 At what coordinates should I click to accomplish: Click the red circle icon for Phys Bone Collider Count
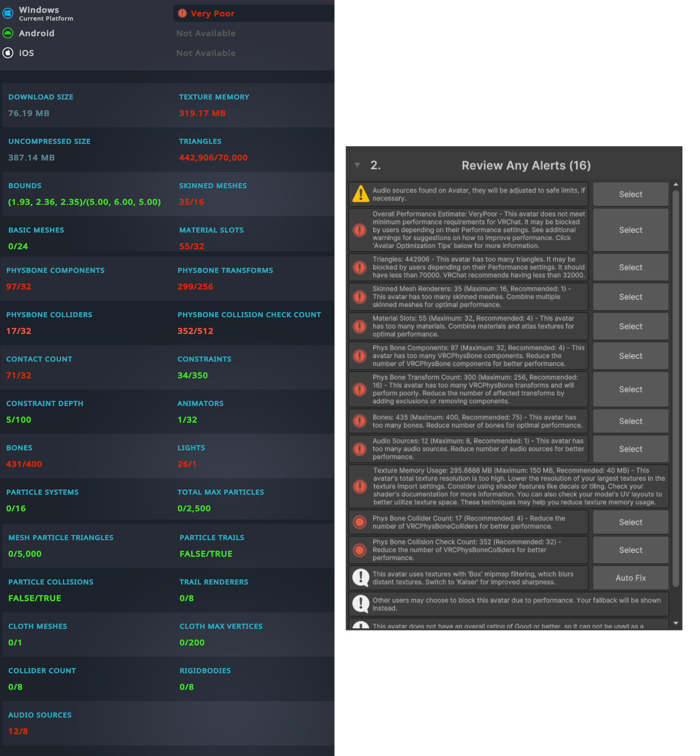(x=360, y=522)
